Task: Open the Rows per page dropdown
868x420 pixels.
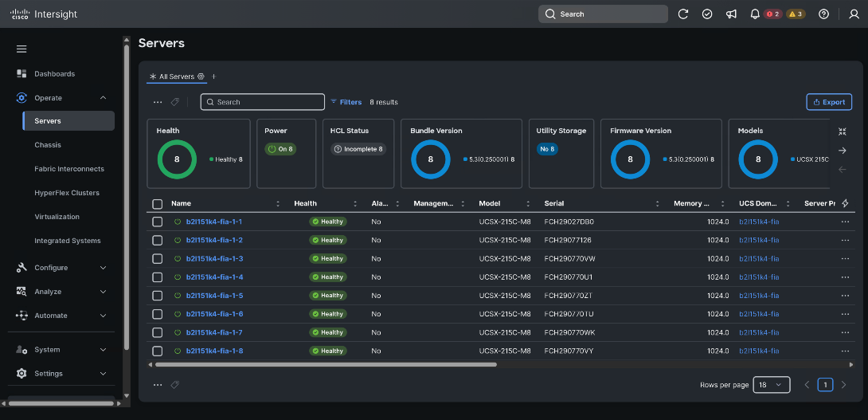Action: [x=771, y=385]
